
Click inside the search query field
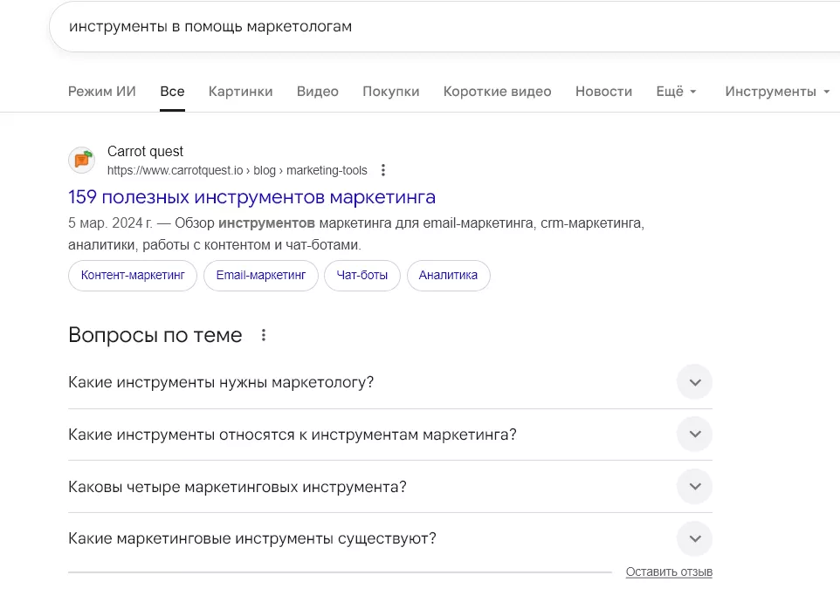pyautogui.click(x=349, y=26)
